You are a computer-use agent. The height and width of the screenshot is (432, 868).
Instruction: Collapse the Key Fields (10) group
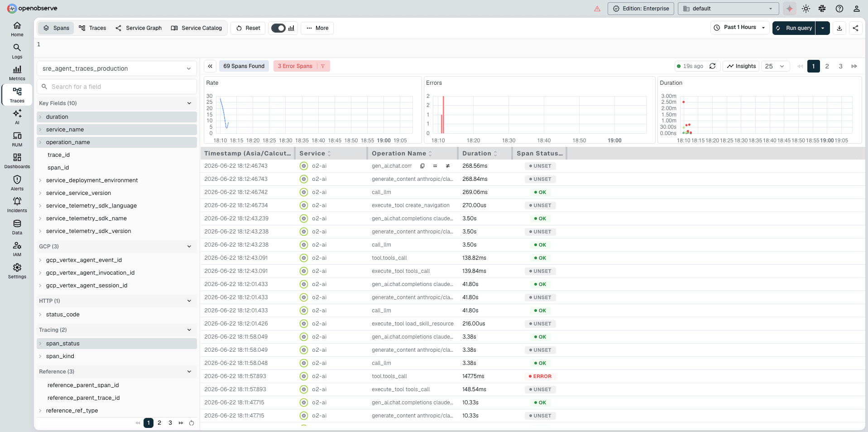click(x=189, y=103)
